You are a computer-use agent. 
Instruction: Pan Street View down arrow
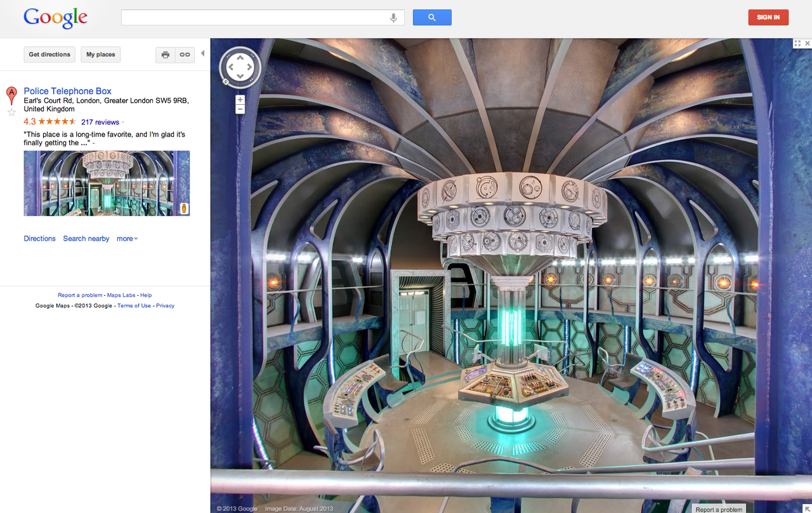pyautogui.click(x=240, y=76)
